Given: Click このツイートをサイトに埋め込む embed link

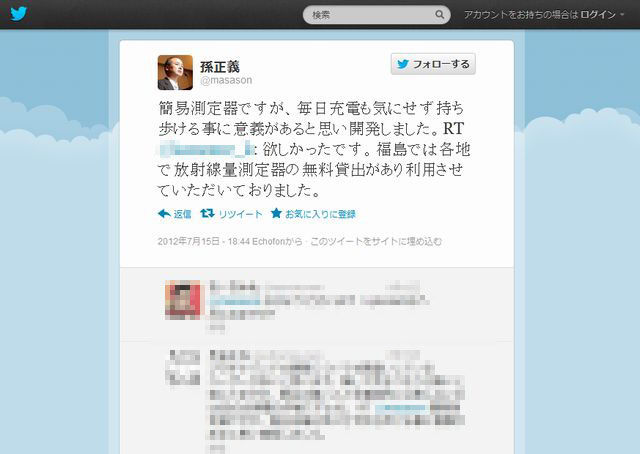Looking at the screenshot, I should point(376,241).
